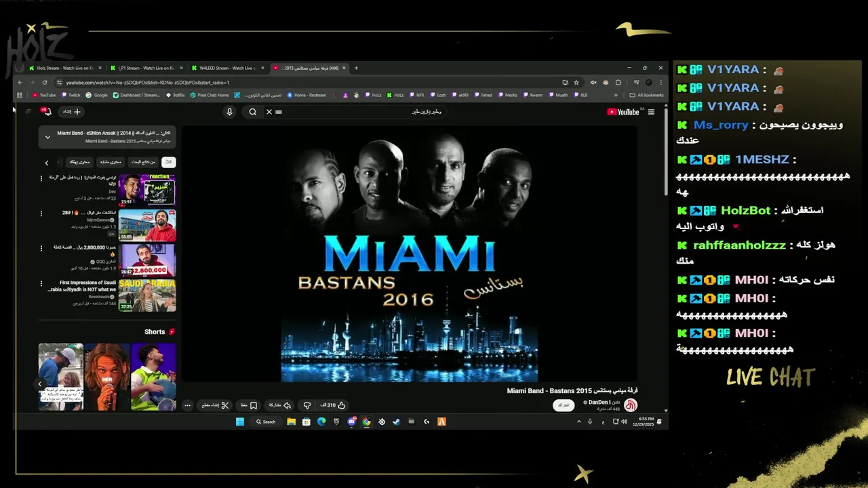Open Chrome apps grid in bookmarks bar
Screen dimensions: 868x488
pos(20,95)
